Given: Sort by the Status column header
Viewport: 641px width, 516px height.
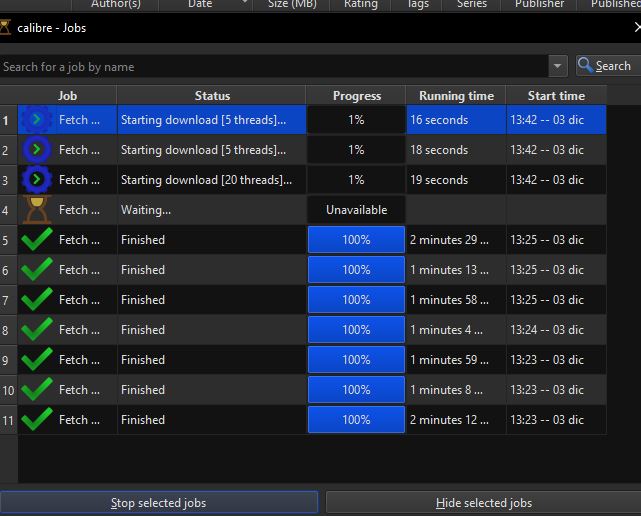Looking at the screenshot, I should click(x=212, y=96).
